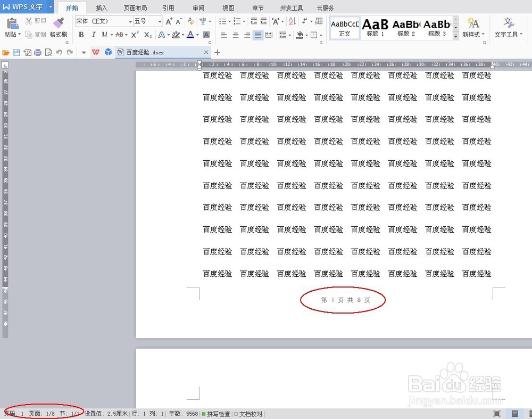532x419 pixels.
Task: Save document with floppy disk icon
Action: (x=16, y=52)
